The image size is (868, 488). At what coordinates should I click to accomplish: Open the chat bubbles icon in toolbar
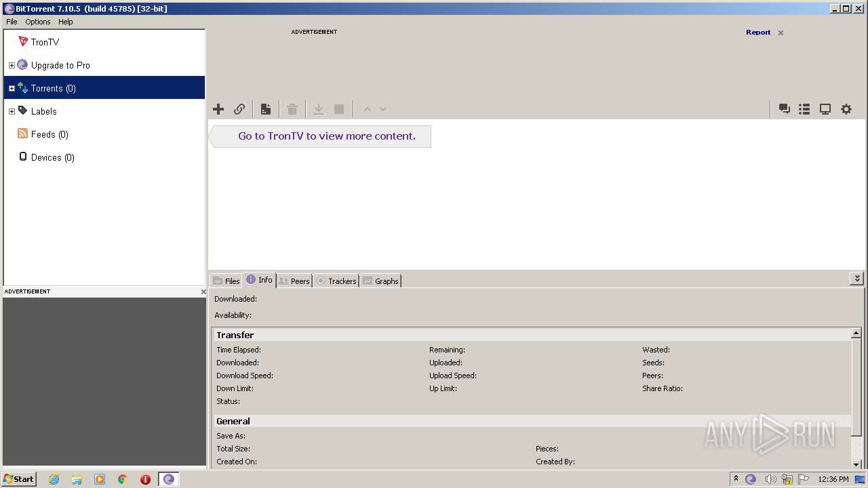tap(785, 109)
